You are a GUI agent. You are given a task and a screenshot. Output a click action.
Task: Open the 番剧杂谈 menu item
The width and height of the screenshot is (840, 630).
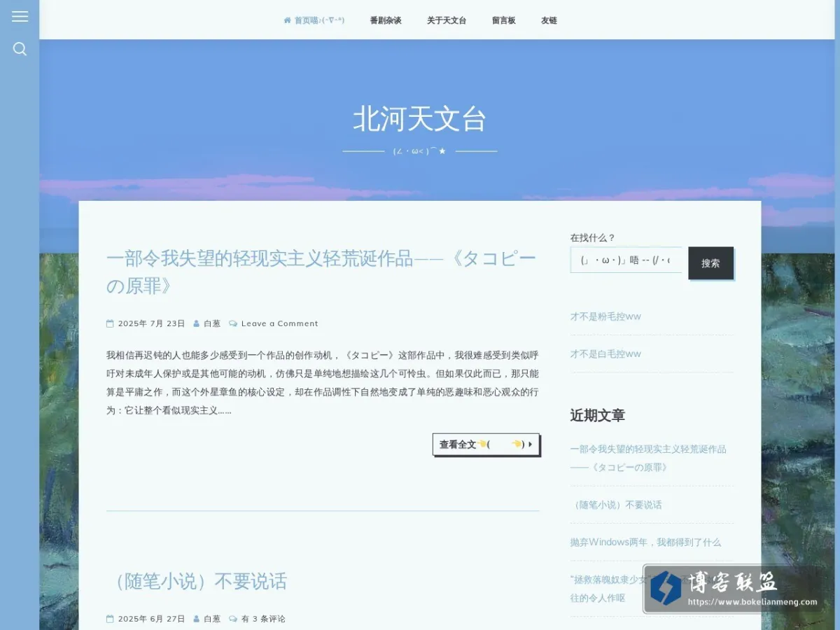coord(386,20)
